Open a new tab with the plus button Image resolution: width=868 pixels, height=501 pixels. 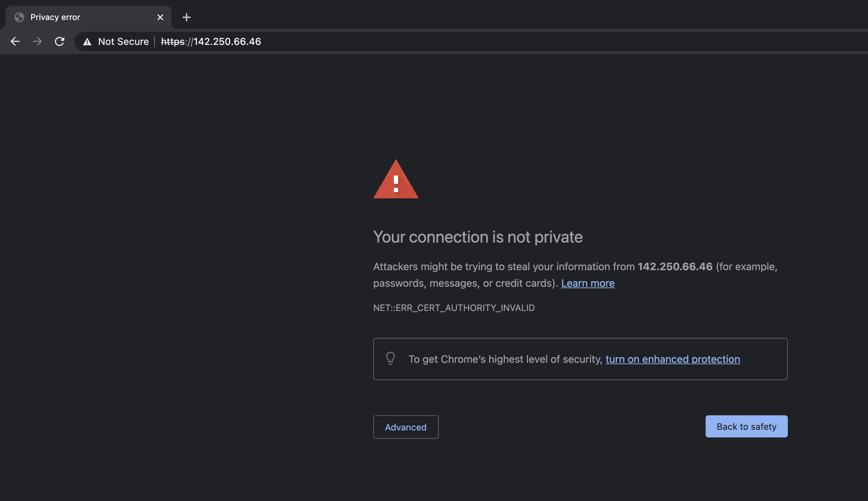click(x=187, y=17)
